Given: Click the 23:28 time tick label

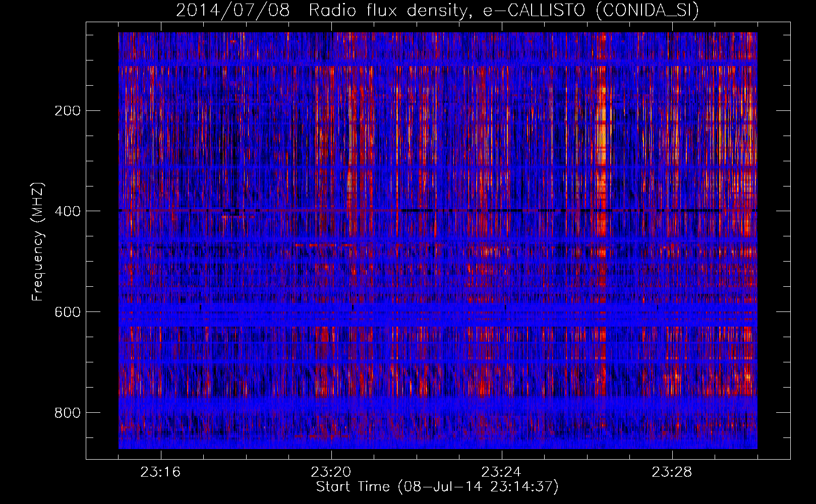Looking at the screenshot, I should (x=672, y=472).
